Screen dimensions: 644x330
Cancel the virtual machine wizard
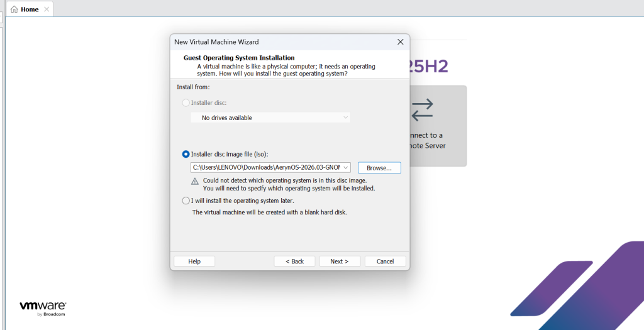click(385, 261)
